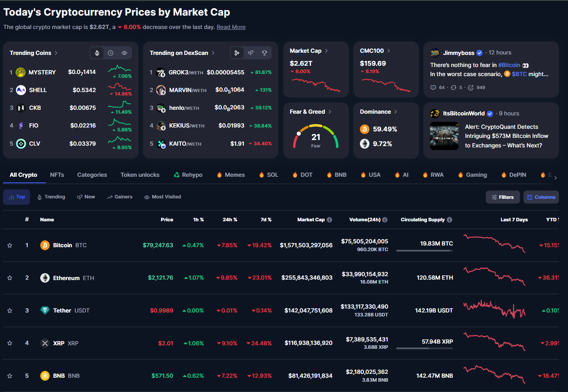
Task: Click the Read More link
Action: [231, 27]
